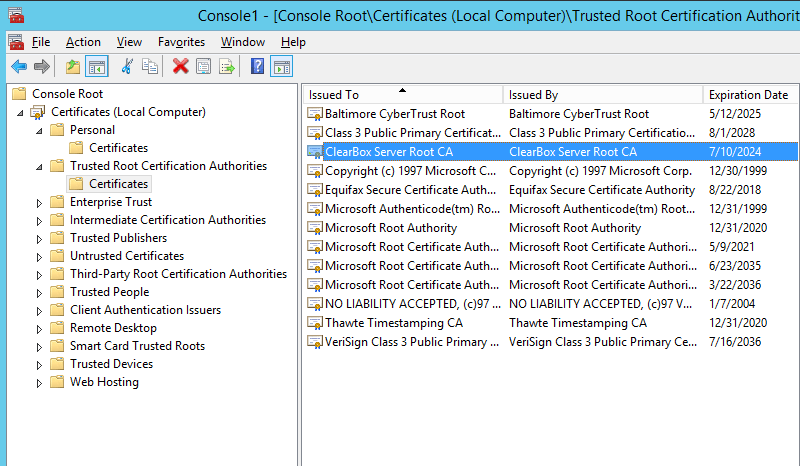Click the Cut scissors toolbar icon
The height and width of the screenshot is (466, 800).
click(127, 66)
